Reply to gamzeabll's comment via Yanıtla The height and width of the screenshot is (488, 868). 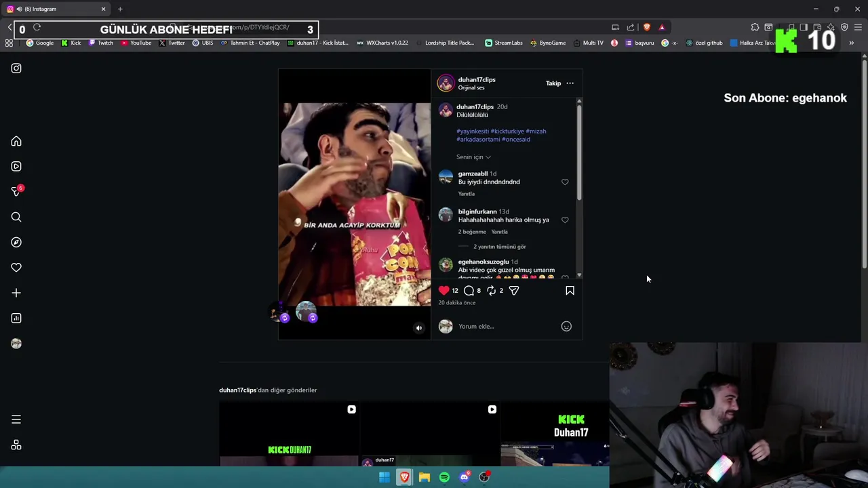point(467,194)
